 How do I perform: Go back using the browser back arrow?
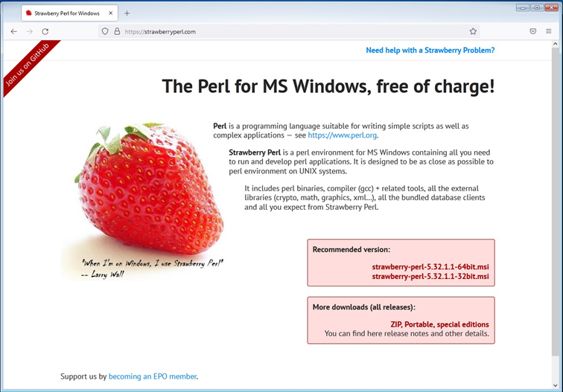pos(13,31)
